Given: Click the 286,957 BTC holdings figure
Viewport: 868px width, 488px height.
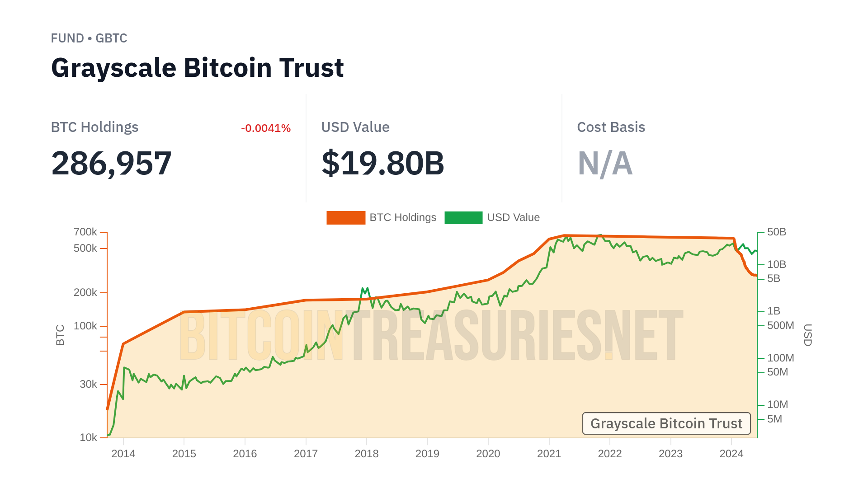Looking at the screenshot, I should click(112, 163).
